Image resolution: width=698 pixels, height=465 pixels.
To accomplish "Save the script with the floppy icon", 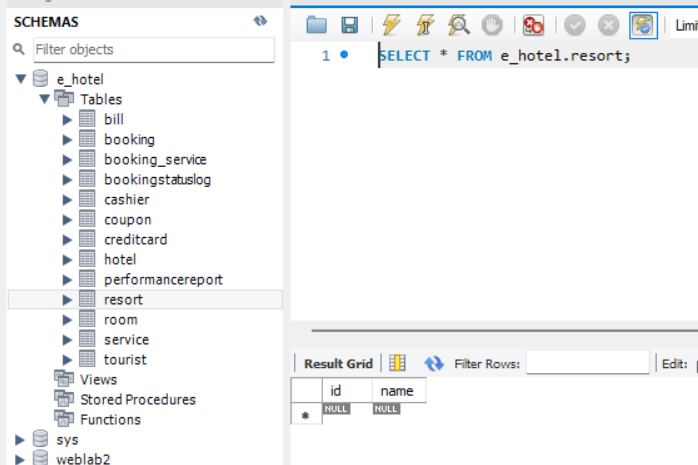I will click(349, 25).
